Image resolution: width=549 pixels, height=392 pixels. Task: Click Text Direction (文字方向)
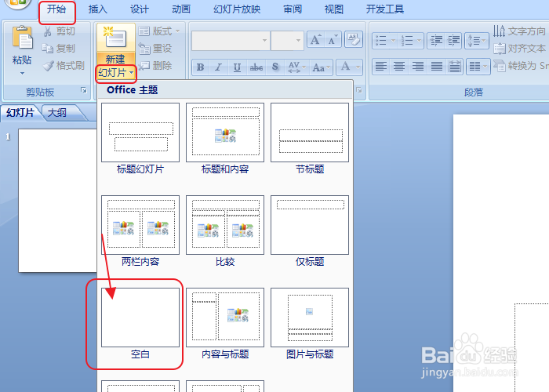coord(519,31)
